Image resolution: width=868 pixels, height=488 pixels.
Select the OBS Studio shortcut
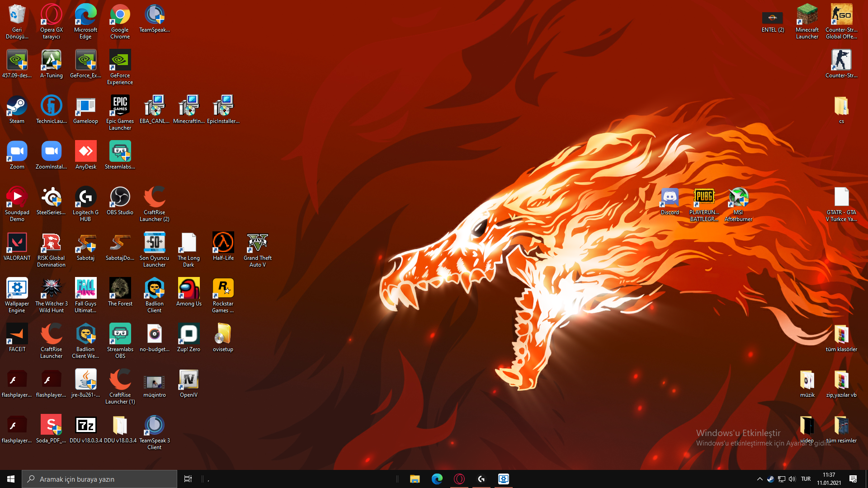click(120, 197)
